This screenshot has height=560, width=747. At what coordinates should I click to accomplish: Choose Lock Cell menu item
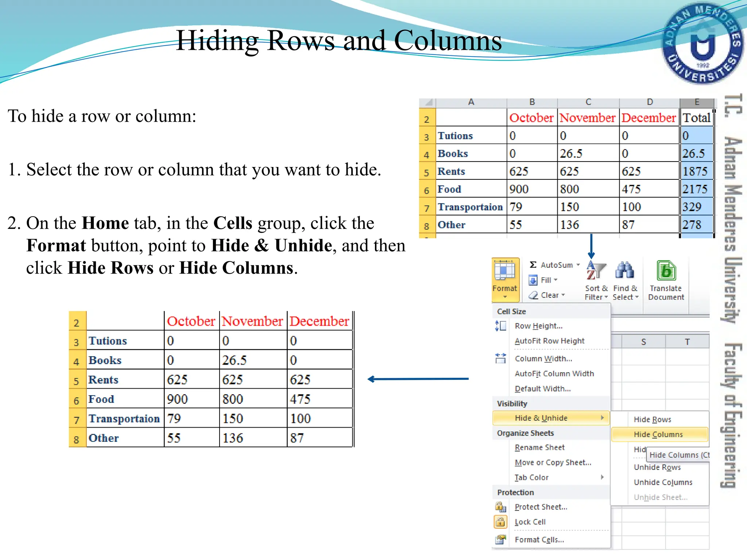pos(551,522)
